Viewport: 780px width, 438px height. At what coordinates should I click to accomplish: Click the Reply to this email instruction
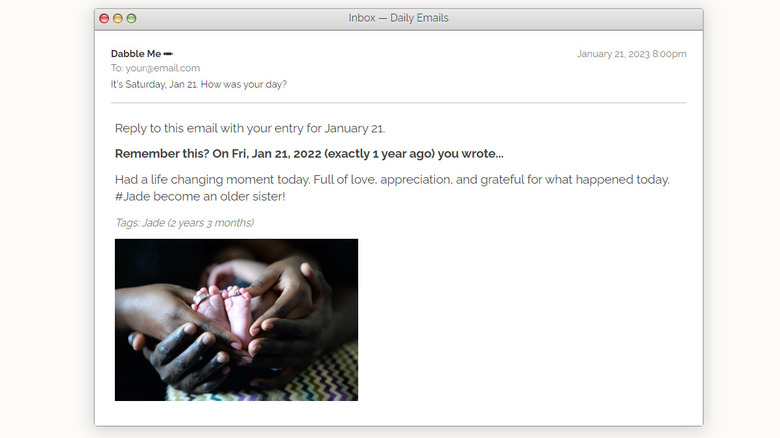pyautogui.click(x=250, y=128)
